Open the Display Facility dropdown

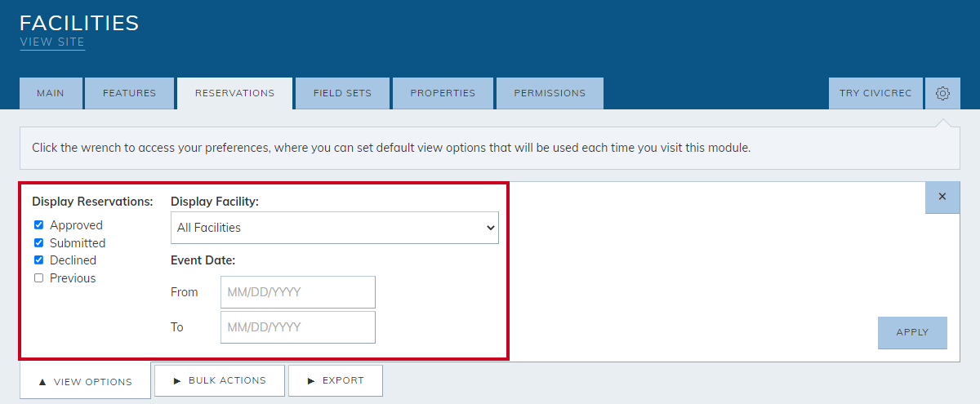335,228
